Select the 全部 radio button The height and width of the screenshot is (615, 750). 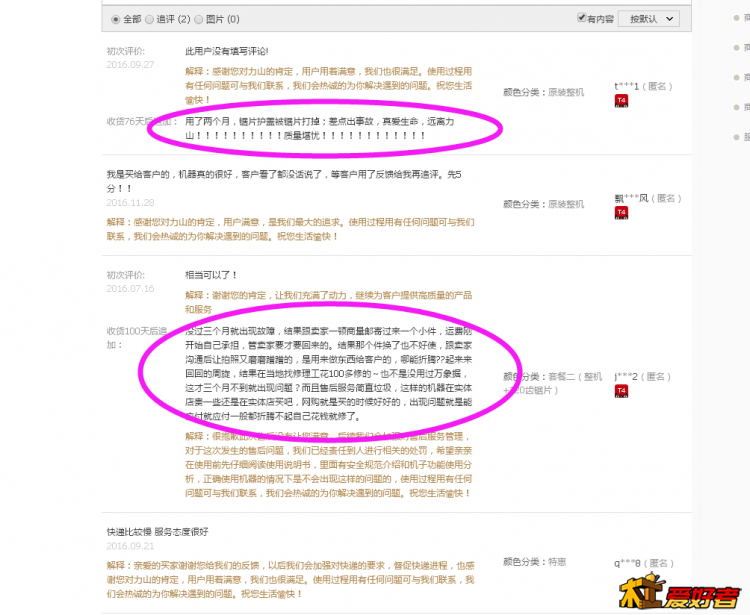pyautogui.click(x=115, y=20)
